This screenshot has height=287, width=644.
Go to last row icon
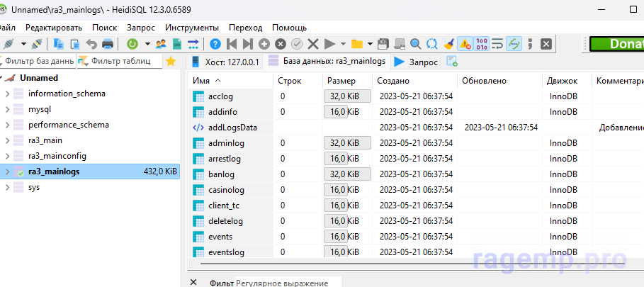tap(248, 43)
